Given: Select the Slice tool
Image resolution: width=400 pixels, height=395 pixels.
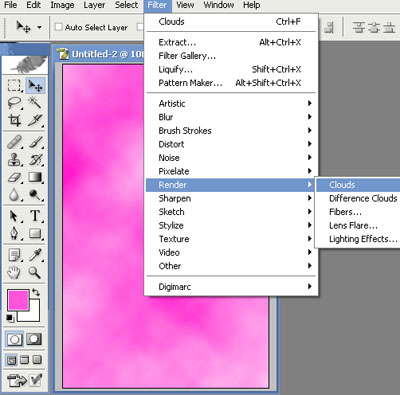Looking at the screenshot, I should [35, 120].
